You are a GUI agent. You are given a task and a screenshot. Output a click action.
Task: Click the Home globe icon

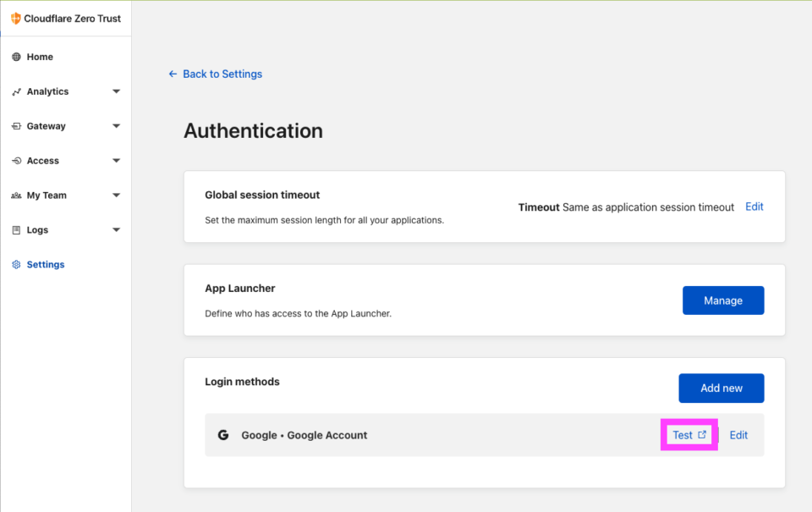16,57
